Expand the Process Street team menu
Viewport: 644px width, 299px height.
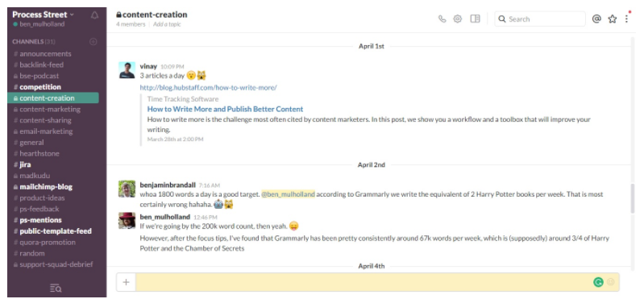coord(44,15)
